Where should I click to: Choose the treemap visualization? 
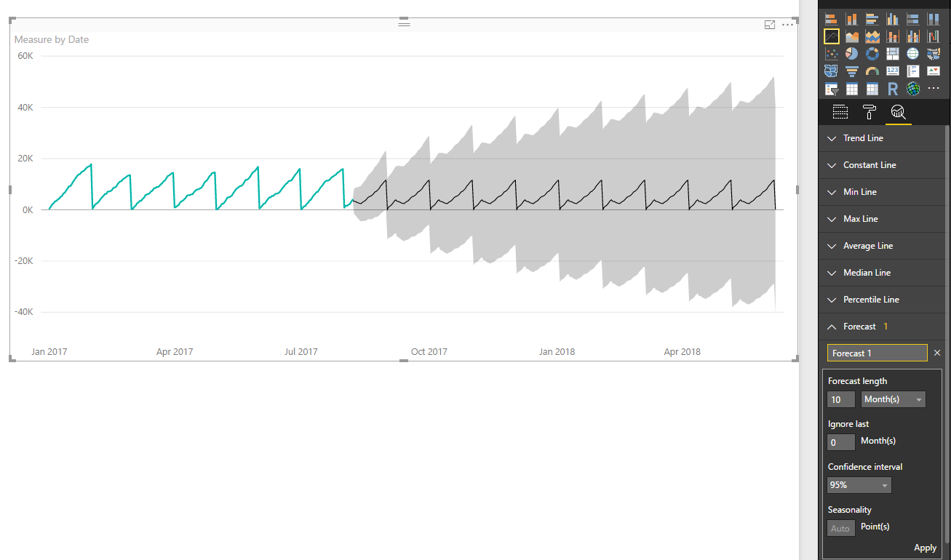tap(893, 54)
